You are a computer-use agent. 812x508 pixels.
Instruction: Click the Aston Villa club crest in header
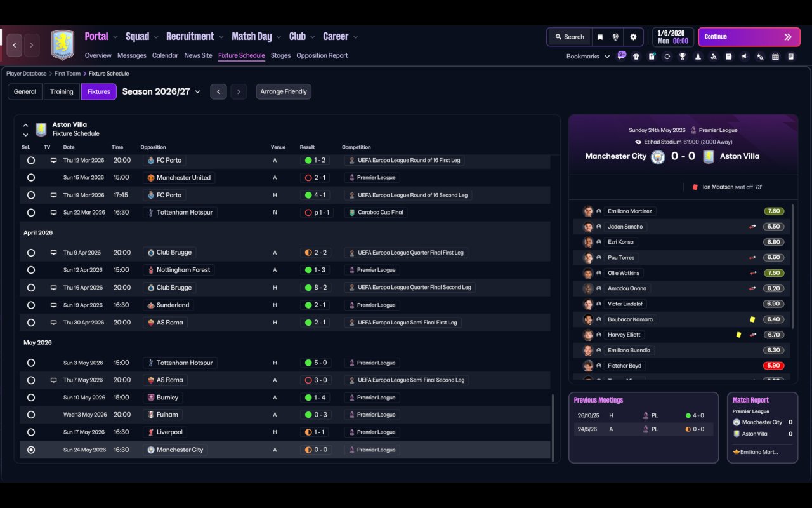(x=63, y=45)
